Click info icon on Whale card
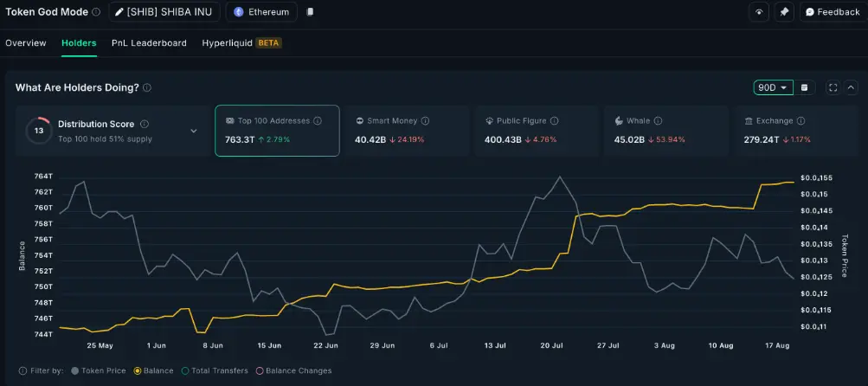This screenshot has width=868, height=386. click(x=659, y=120)
